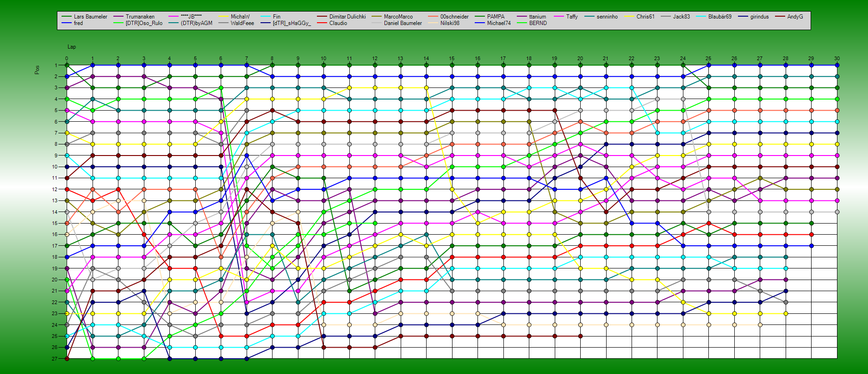This screenshot has width=868, height=374.
Task: Click green line swatch beside Lars Baumeler
Action: [x=67, y=17]
